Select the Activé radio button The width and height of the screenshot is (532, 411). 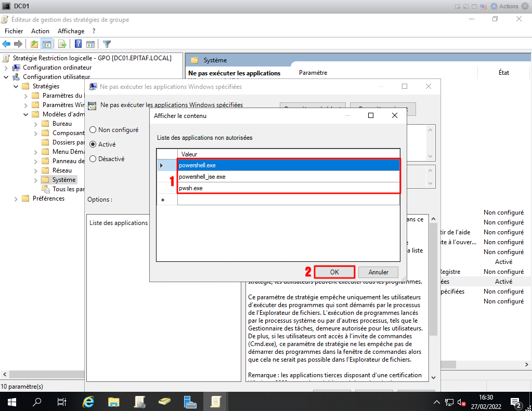(x=93, y=144)
